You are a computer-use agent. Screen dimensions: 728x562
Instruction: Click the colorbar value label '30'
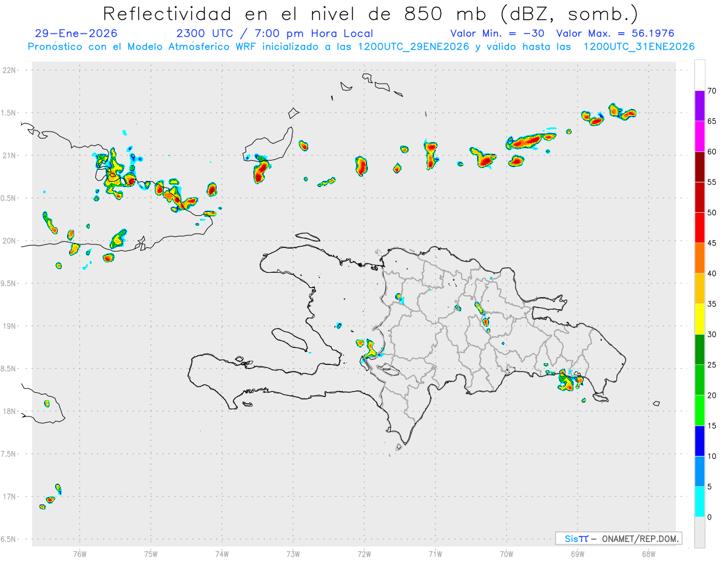(711, 334)
